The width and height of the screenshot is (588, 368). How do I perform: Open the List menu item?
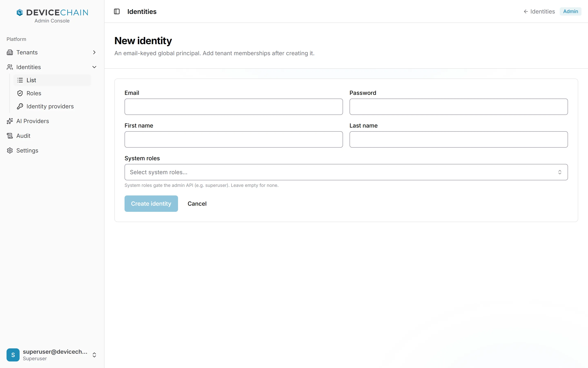point(52,80)
